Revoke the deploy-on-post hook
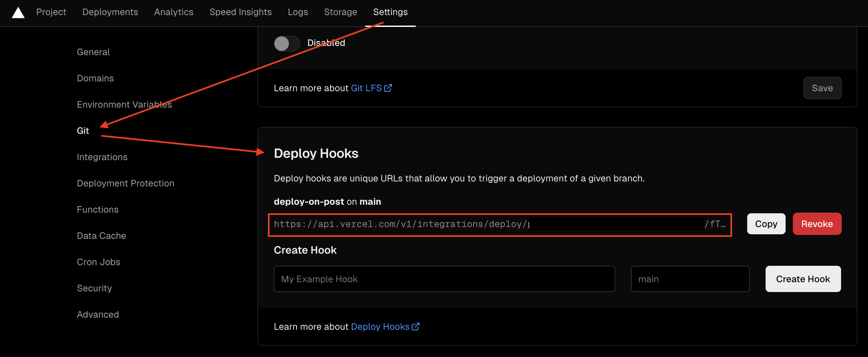Screen dimensions: 868x357 [x=817, y=224]
